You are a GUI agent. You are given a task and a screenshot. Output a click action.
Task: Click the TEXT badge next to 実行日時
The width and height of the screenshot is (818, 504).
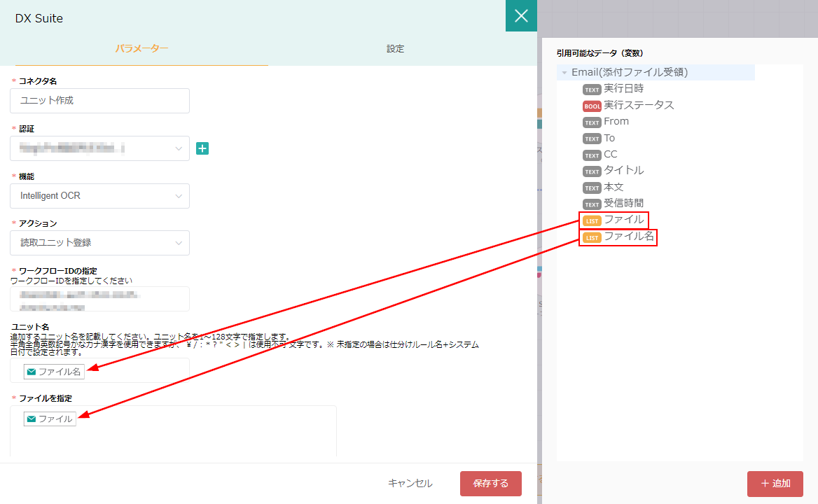(592, 90)
